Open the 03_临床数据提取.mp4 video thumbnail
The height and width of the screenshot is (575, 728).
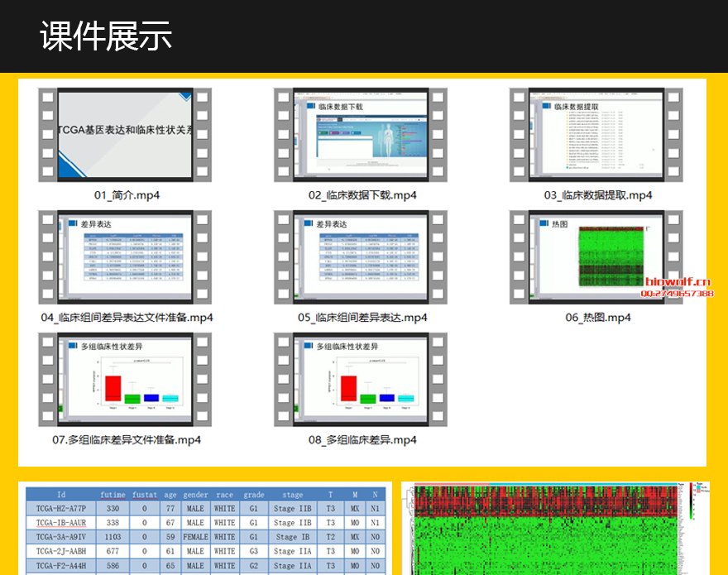click(596, 135)
